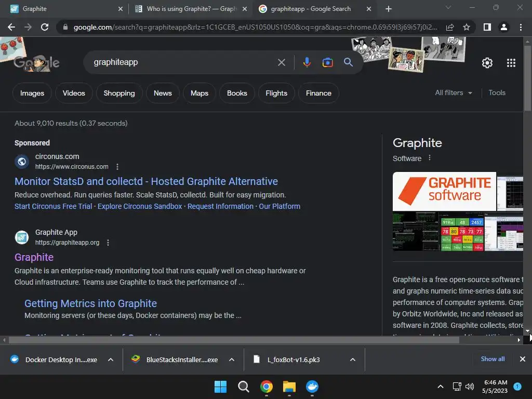The image size is (532, 399).
Task: Open the search Tools option
Action: [497, 92]
